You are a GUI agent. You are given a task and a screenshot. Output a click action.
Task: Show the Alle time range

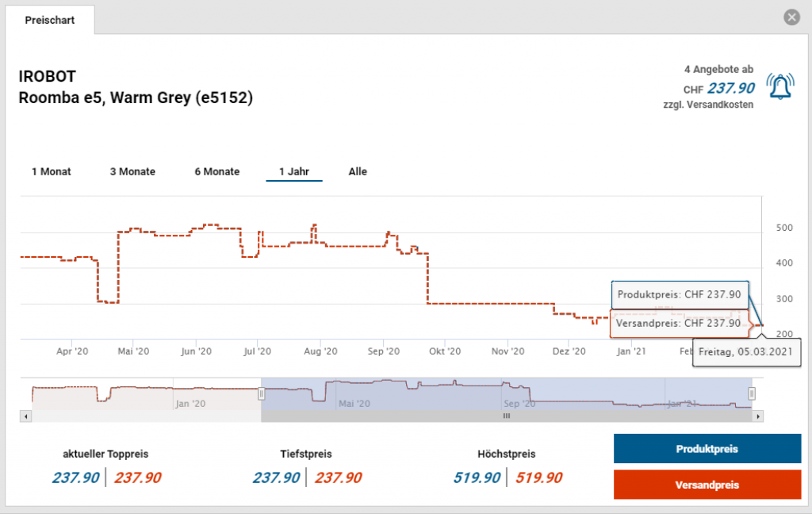pos(358,171)
